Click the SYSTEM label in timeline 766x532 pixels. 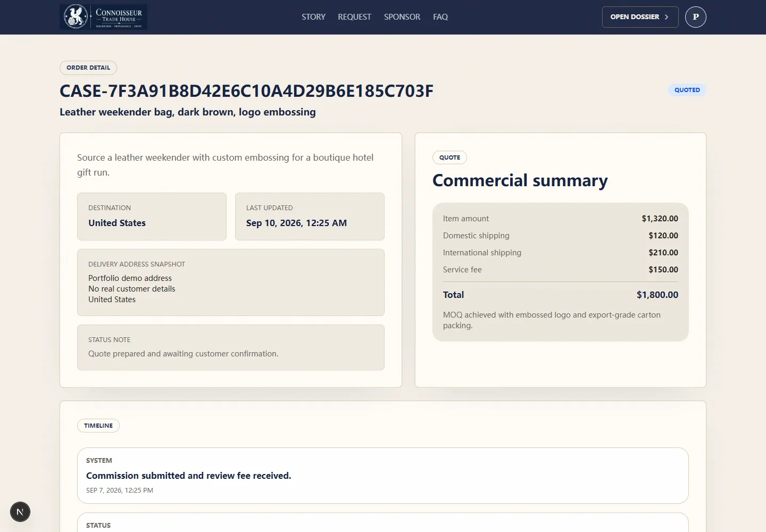coord(99,461)
